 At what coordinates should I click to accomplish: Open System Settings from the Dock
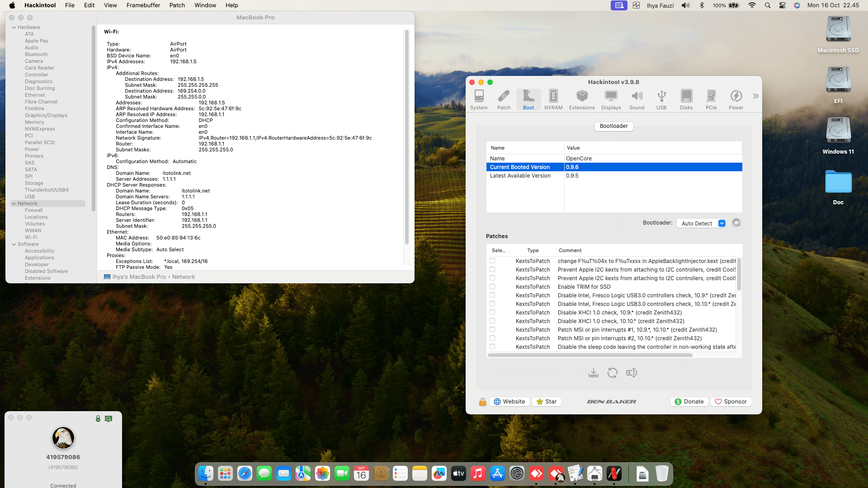click(x=517, y=474)
